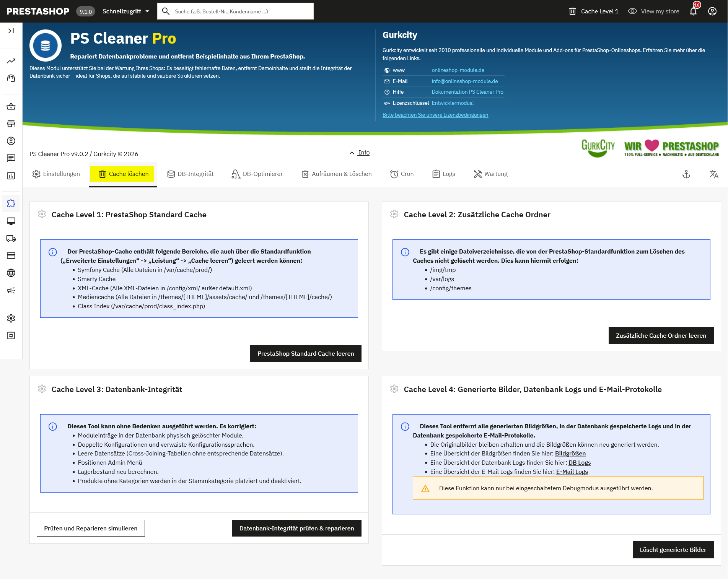
Task: Click info@onlineshop-module.de email link
Action: 465,81
